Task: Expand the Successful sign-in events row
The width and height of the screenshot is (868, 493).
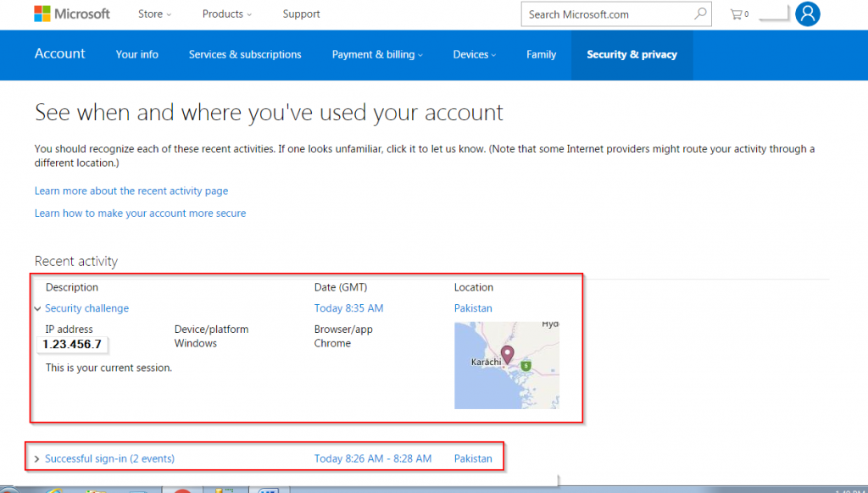Action: point(37,459)
